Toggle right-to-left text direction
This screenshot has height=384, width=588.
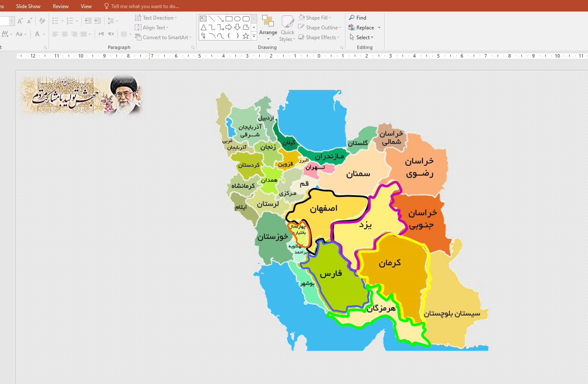pyautogui.click(x=110, y=34)
